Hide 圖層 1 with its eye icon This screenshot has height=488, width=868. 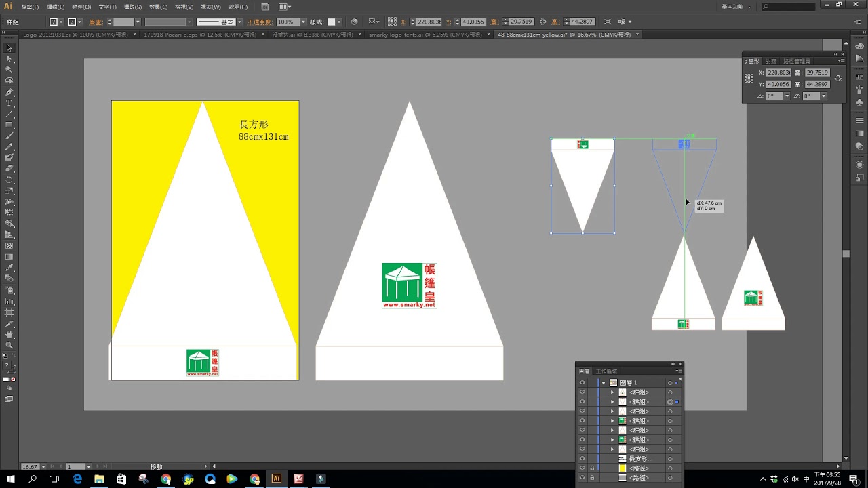[x=582, y=383]
